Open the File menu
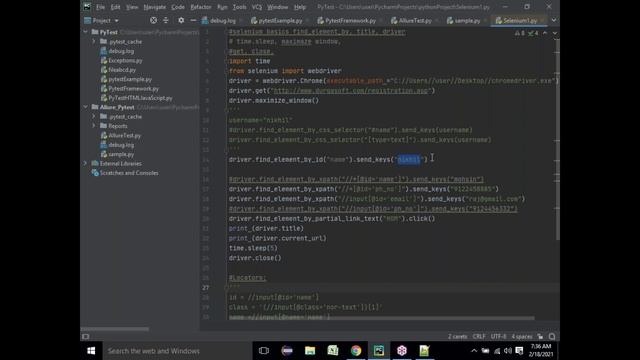Viewport: 640px width, 360px height. [100, 7]
